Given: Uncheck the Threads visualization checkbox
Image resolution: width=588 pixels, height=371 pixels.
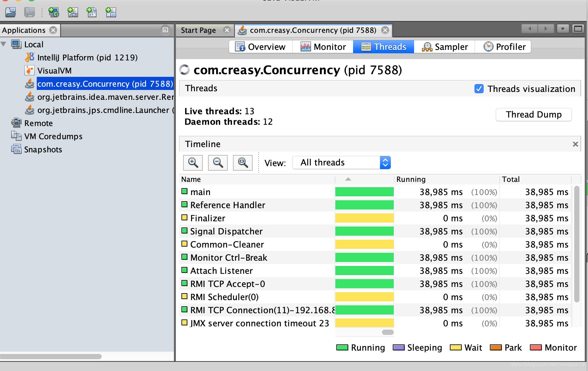Looking at the screenshot, I should pyautogui.click(x=479, y=89).
